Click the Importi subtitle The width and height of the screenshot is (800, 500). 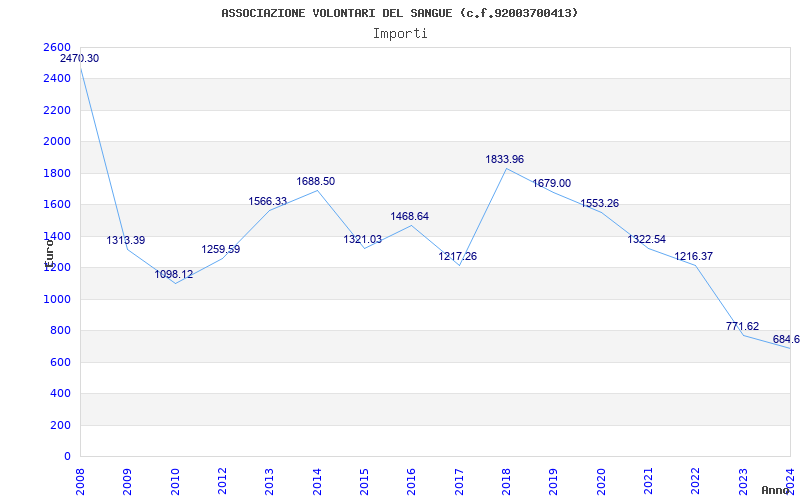pyautogui.click(x=400, y=34)
